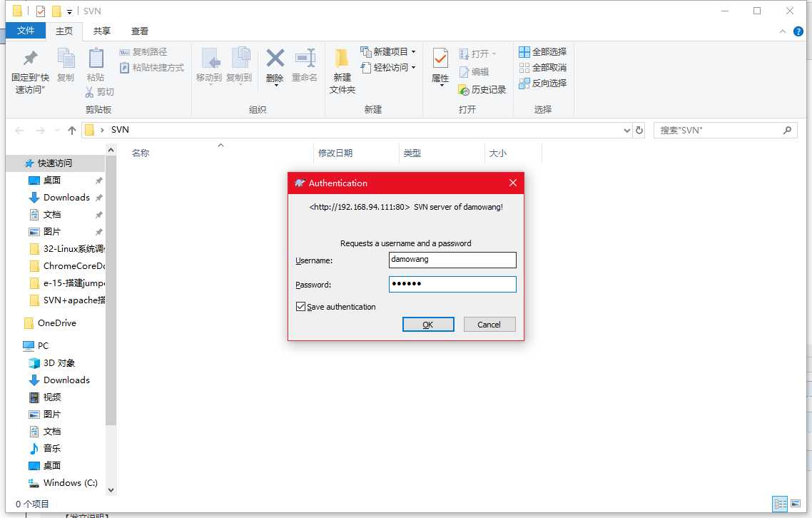Collapse the ribbon with the chevron
The width and height of the screenshot is (812, 518).
[x=783, y=31]
